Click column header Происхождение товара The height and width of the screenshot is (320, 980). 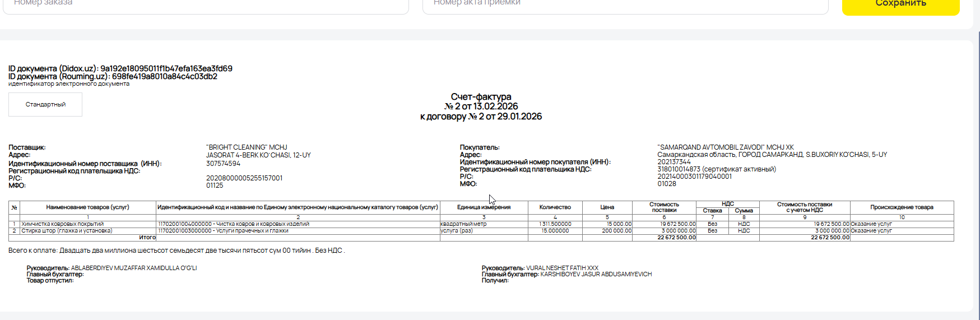pyautogui.click(x=902, y=207)
